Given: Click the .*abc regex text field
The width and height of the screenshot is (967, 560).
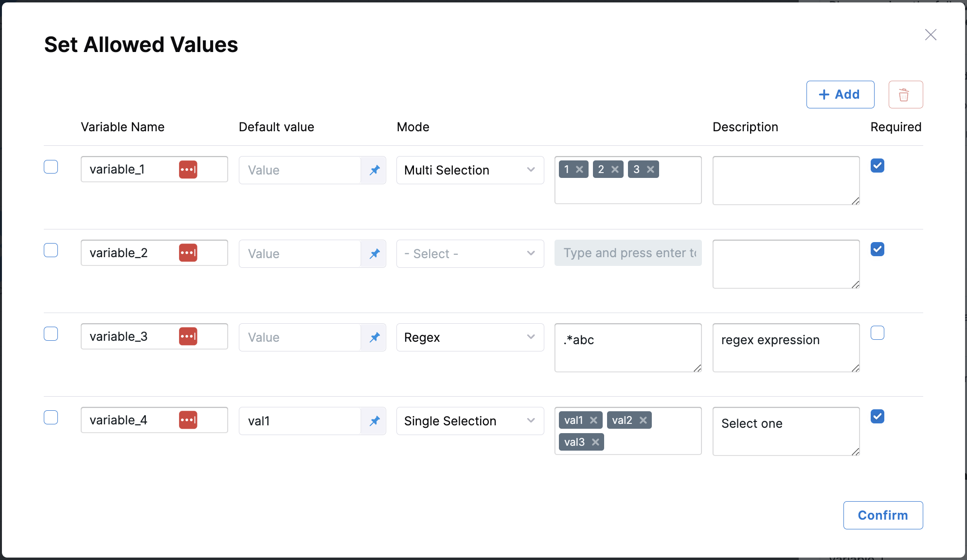Looking at the screenshot, I should pyautogui.click(x=627, y=348).
